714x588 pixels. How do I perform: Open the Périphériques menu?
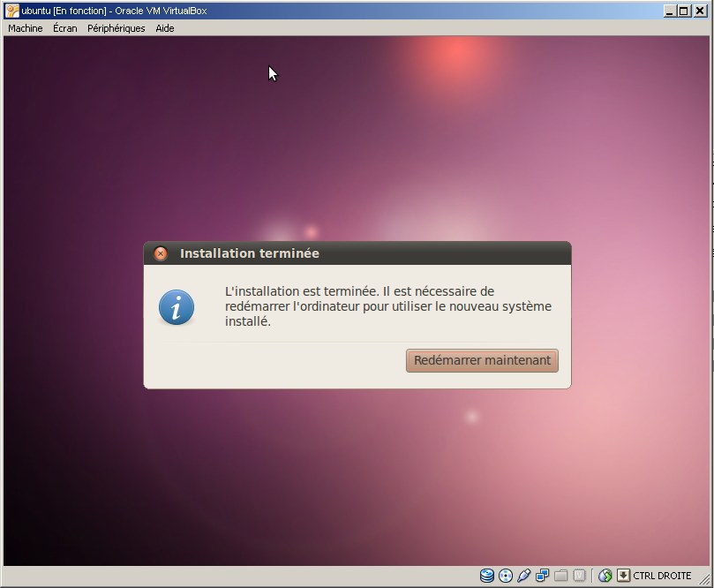tap(116, 28)
